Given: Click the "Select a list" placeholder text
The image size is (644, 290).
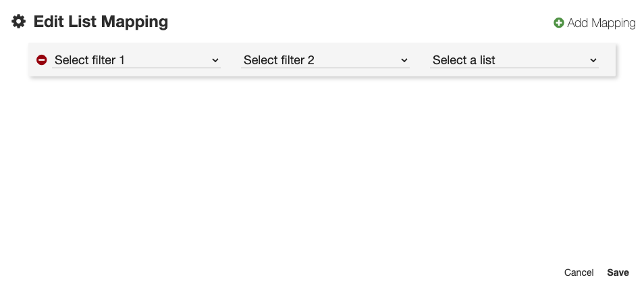Looking at the screenshot, I should coord(464,60).
